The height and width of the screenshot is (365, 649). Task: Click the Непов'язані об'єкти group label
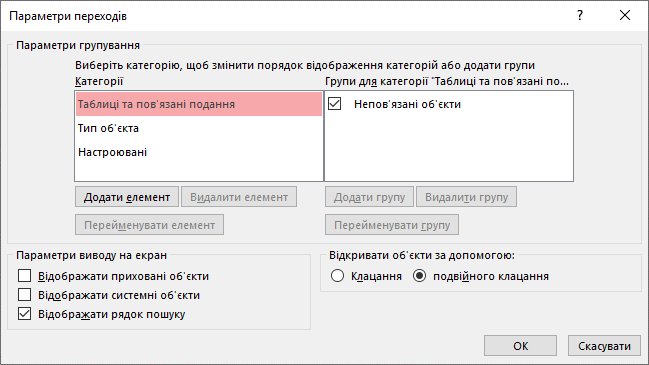(407, 104)
